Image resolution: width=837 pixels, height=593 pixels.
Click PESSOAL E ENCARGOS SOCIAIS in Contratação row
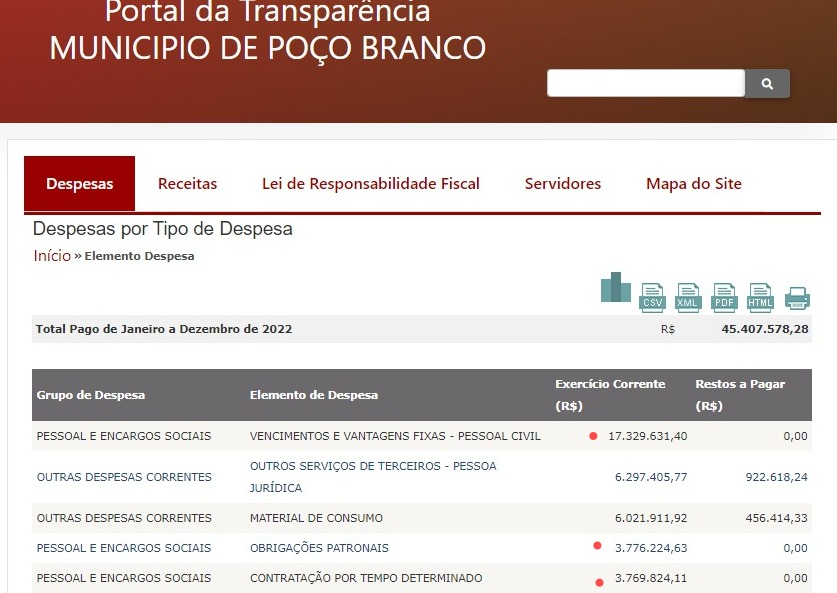click(x=124, y=578)
